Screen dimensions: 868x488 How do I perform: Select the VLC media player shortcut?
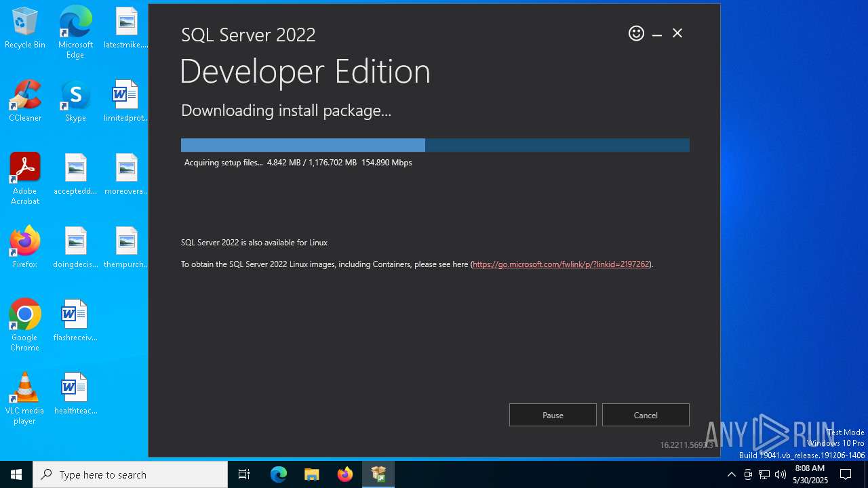coord(25,399)
